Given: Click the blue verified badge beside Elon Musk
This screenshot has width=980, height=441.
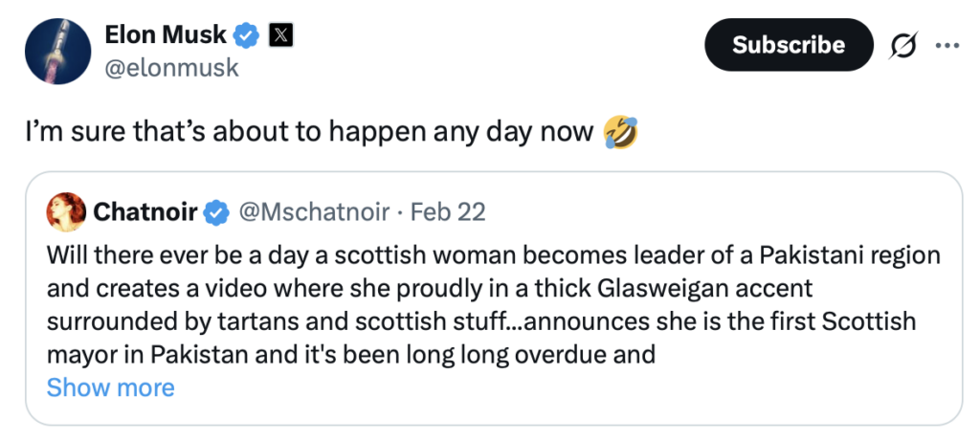Looking at the screenshot, I should pyautogui.click(x=248, y=36).
